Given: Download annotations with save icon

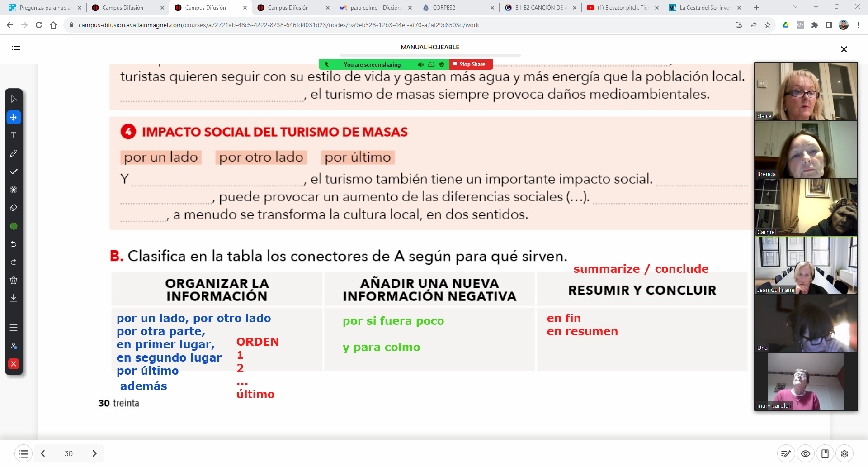Looking at the screenshot, I should (x=14, y=298).
